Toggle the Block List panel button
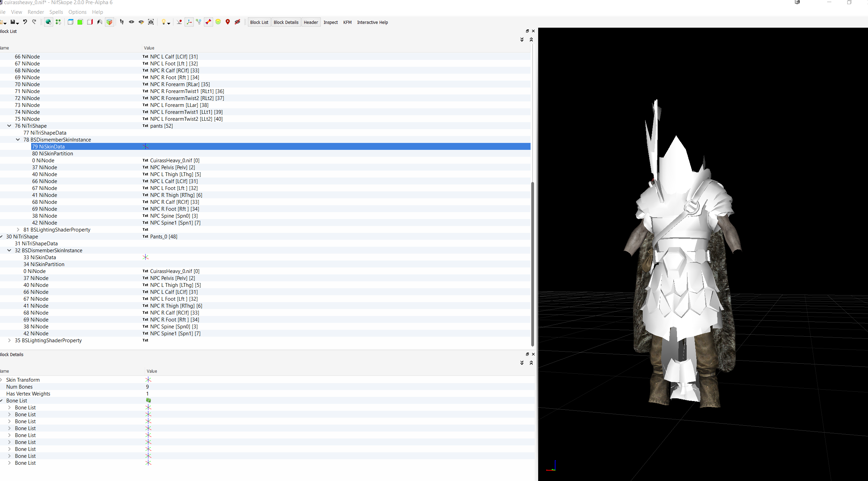 (x=259, y=22)
